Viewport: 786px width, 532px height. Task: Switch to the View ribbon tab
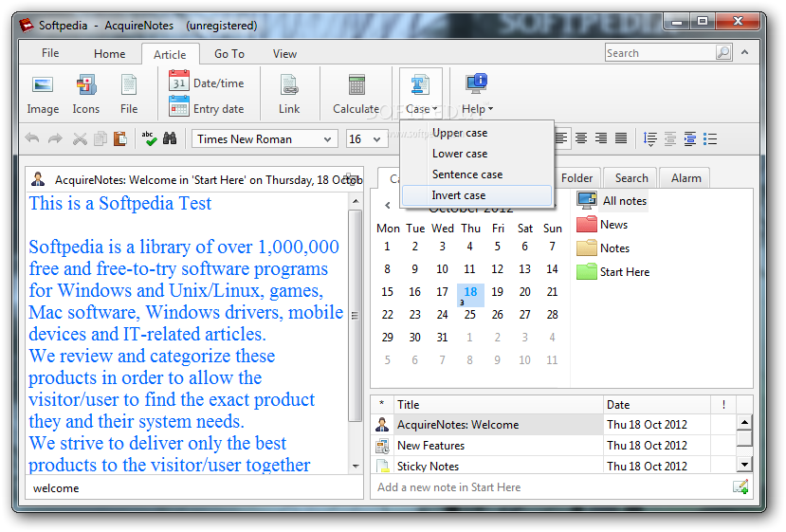coord(284,54)
